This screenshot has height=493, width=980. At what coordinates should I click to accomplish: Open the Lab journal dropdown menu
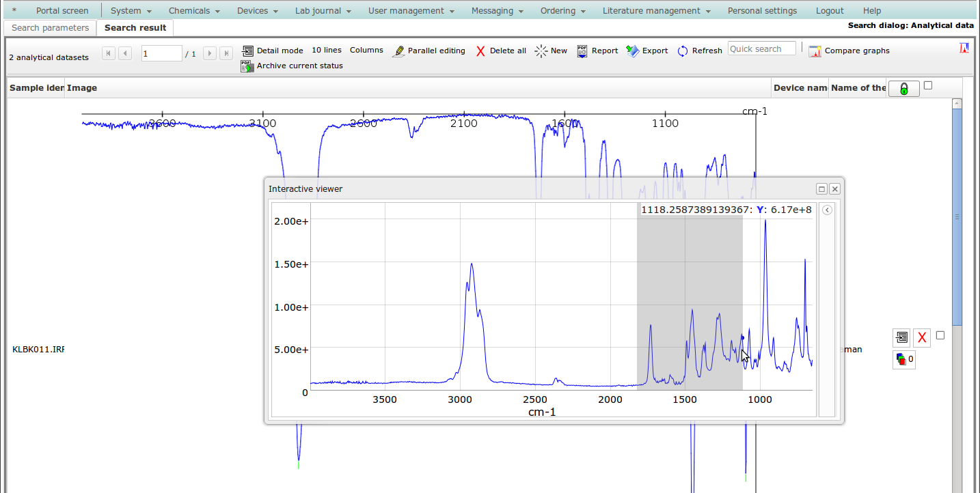pyautogui.click(x=323, y=11)
